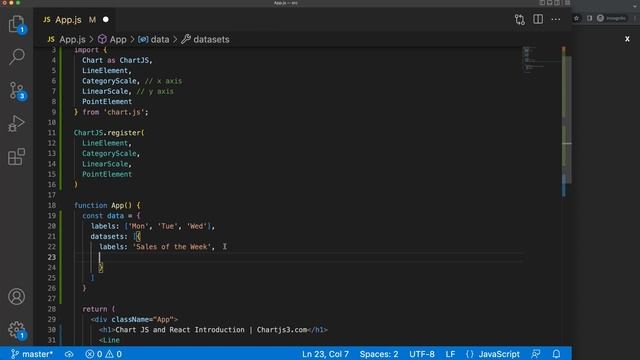Image resolution: width=640 pixels, height=360 pixels.
Task: Open Run and Debug view
Action: click(16, 124)
